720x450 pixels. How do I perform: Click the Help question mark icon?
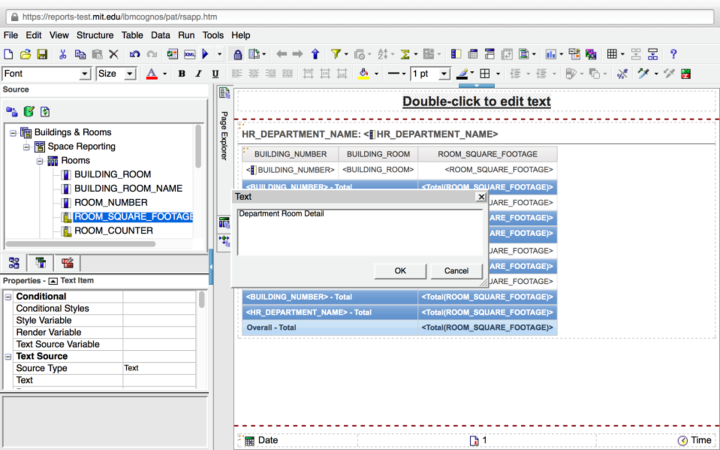point(673,54)
